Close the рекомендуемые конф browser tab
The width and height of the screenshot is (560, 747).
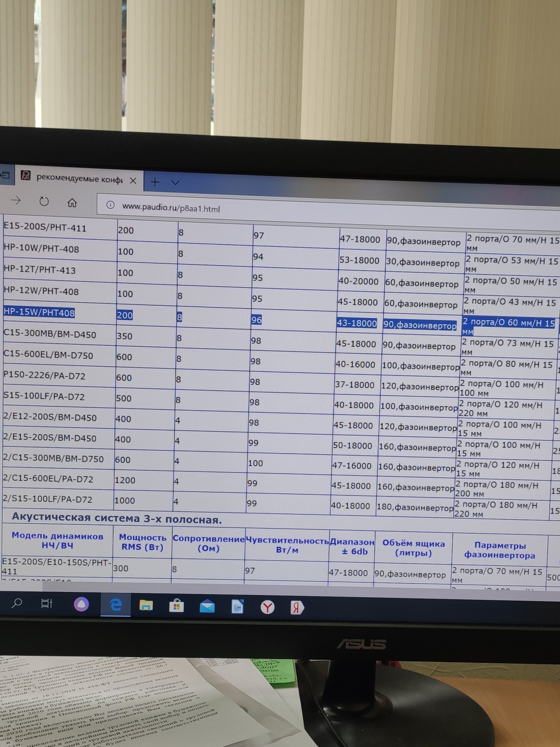[133, 181]
